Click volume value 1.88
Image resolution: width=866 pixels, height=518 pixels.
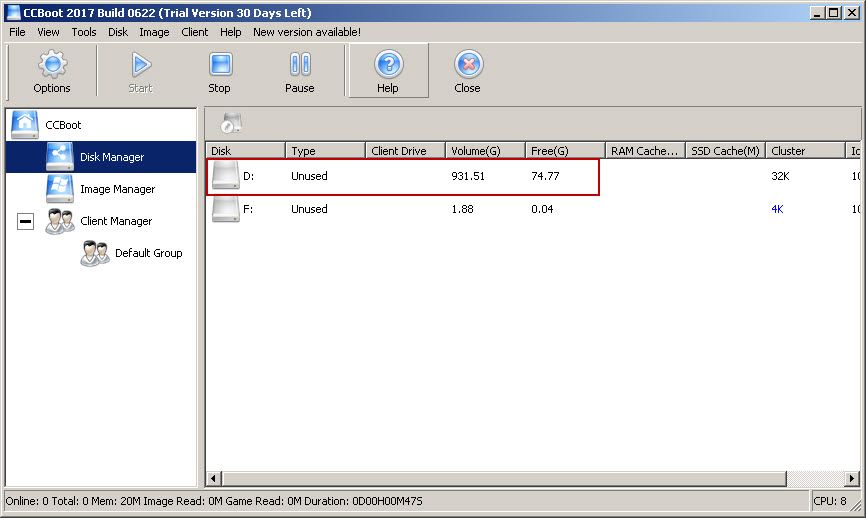[x=462, y=209]
